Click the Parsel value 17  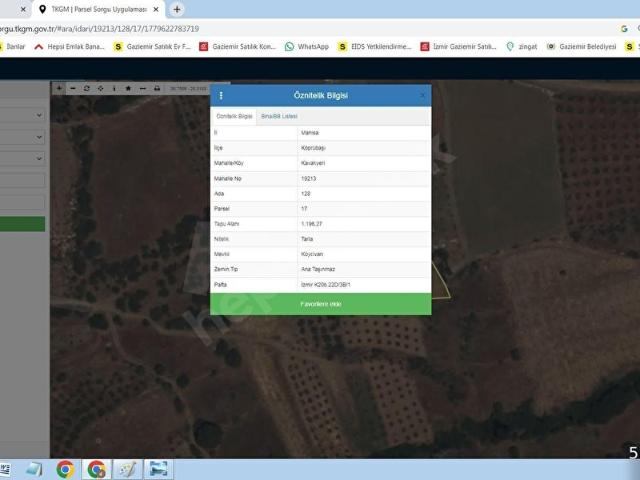tap(304, 209)
